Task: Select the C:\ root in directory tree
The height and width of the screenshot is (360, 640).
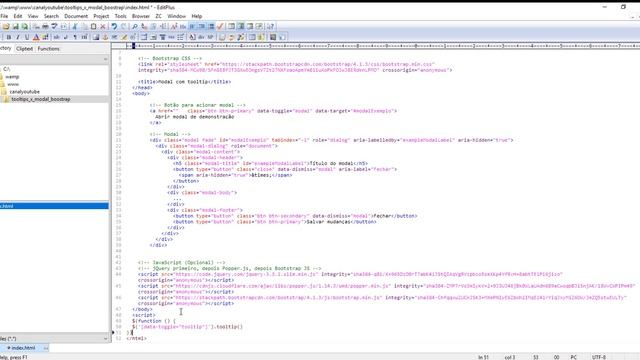Action: tap(7, 69)
